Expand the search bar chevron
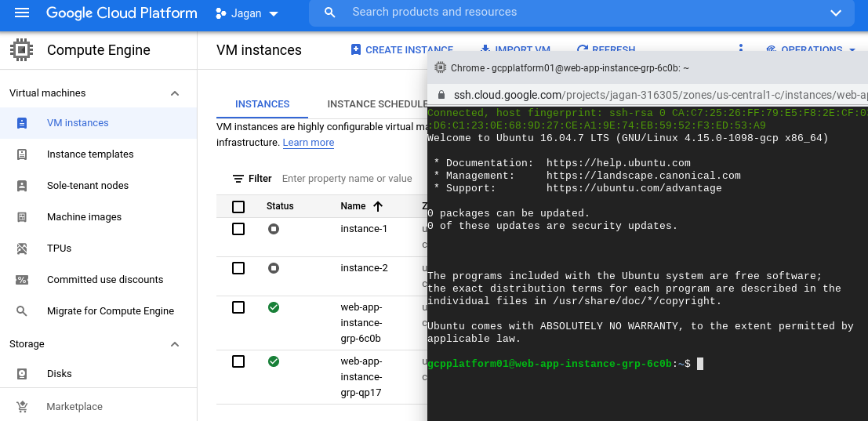 pos(836,13)
